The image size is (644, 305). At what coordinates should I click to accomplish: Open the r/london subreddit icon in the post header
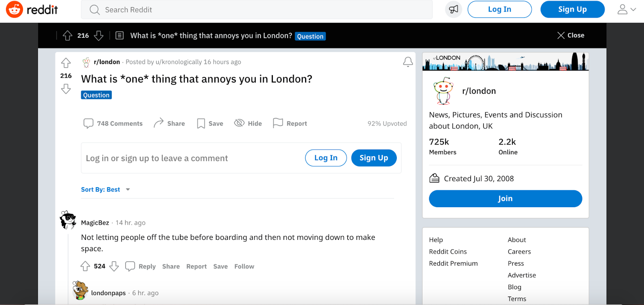(86, 62)
